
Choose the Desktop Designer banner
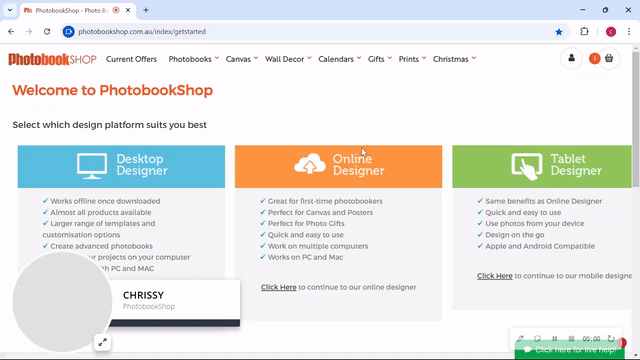(x=121, y=167)
